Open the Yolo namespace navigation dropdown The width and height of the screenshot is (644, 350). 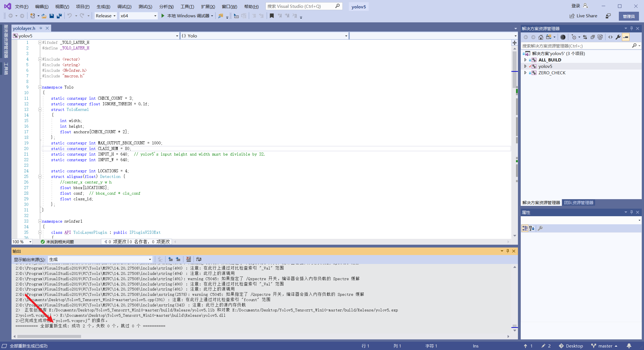click(x=264, y=36)
